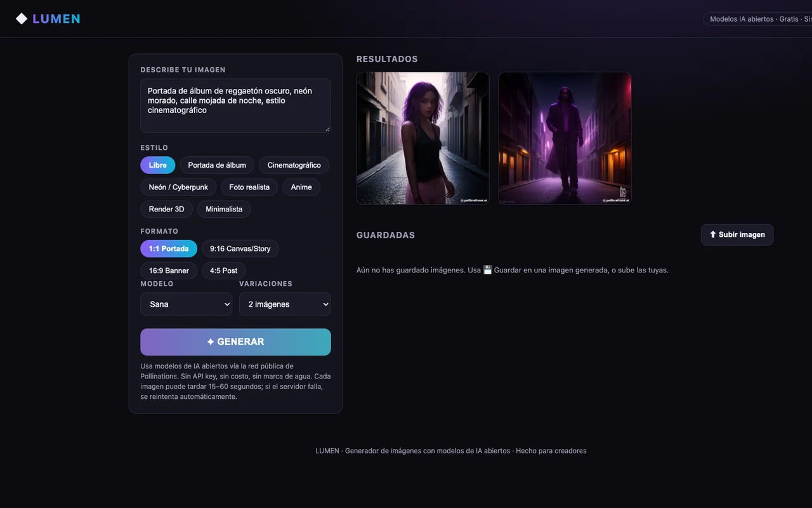This screenshot has width=812, height=508.
Task: Select the Render 3D style chip
Action: click(x=166, y=209)
